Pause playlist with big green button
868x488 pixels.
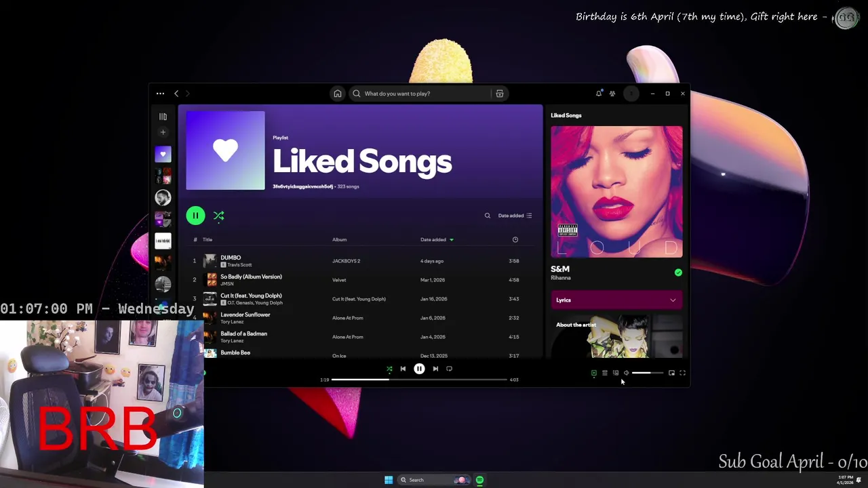pos(195,216)
